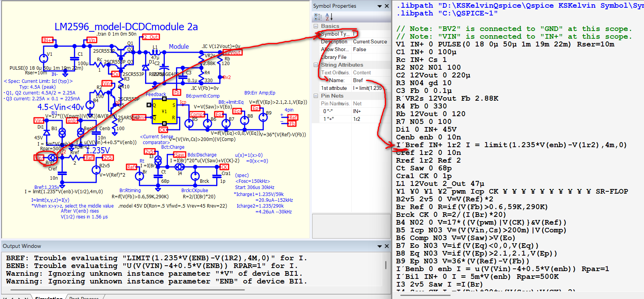Select the V1 voltage source symbol

pos(43,59)
